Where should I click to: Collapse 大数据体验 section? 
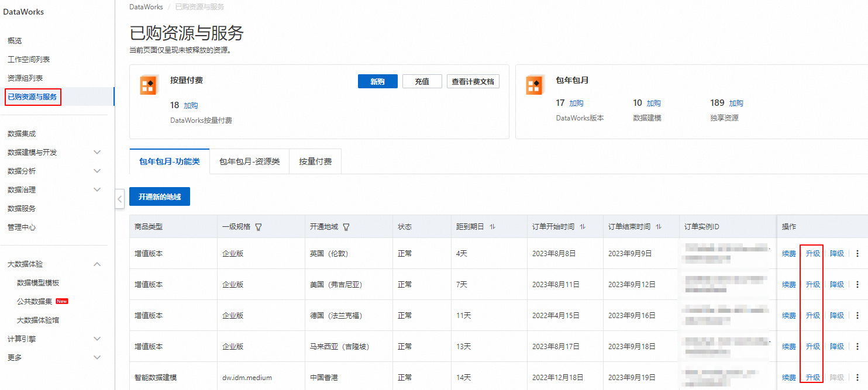pos(97,264)
